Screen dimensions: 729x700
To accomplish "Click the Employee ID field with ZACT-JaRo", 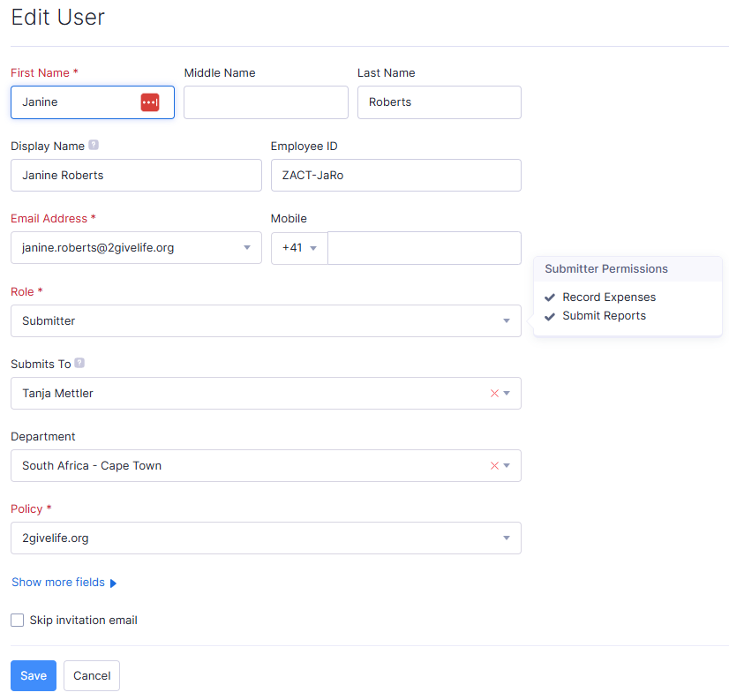I will 395,176.
